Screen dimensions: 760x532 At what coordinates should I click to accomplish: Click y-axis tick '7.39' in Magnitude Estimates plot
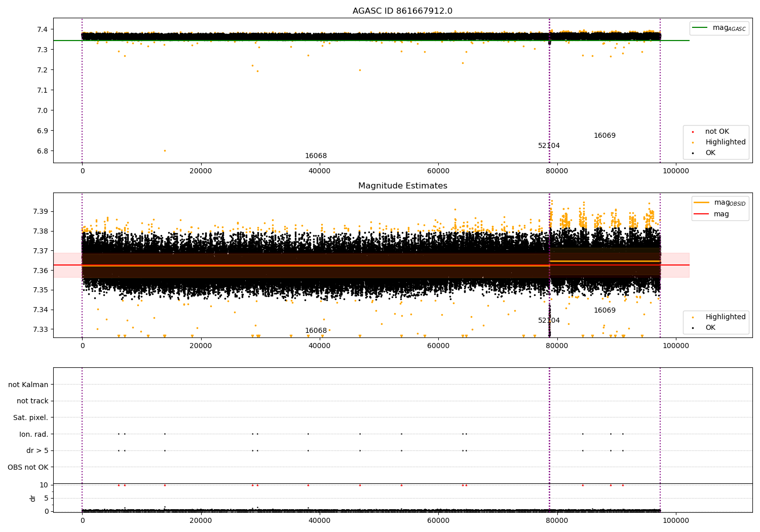coord(41,211)
